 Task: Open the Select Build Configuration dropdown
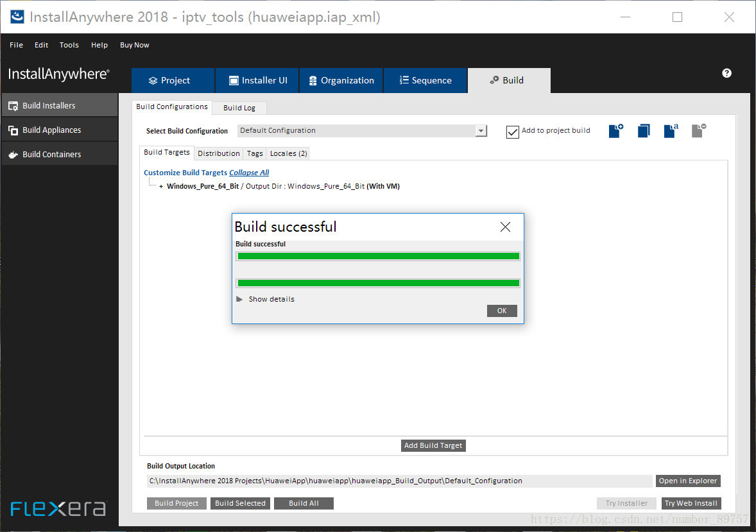(362, 131)
